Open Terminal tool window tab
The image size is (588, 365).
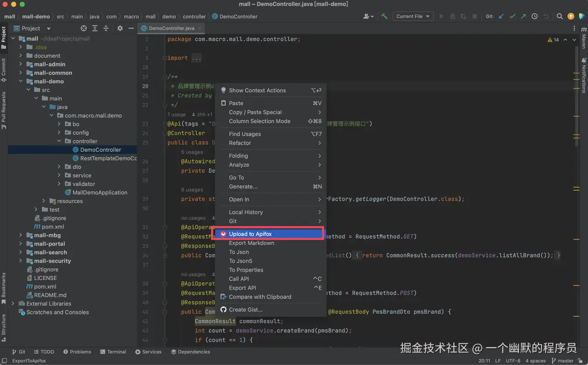coord(113,352)
